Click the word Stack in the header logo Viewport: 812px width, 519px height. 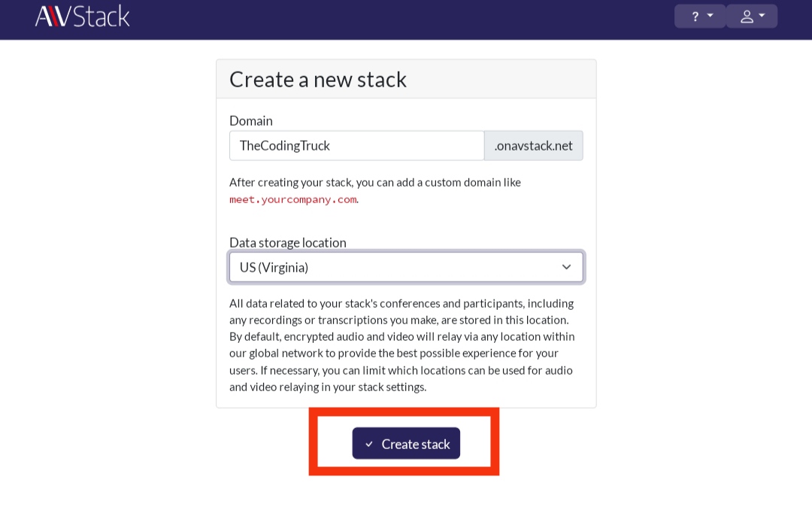102,16
